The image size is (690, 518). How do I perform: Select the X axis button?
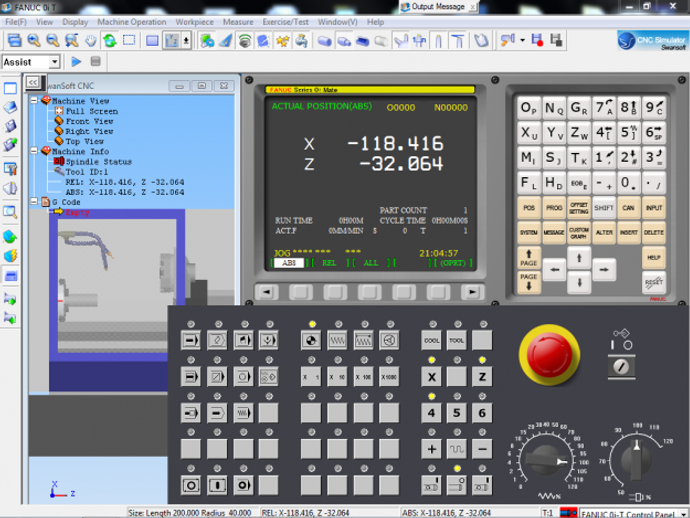click(431, 377)
